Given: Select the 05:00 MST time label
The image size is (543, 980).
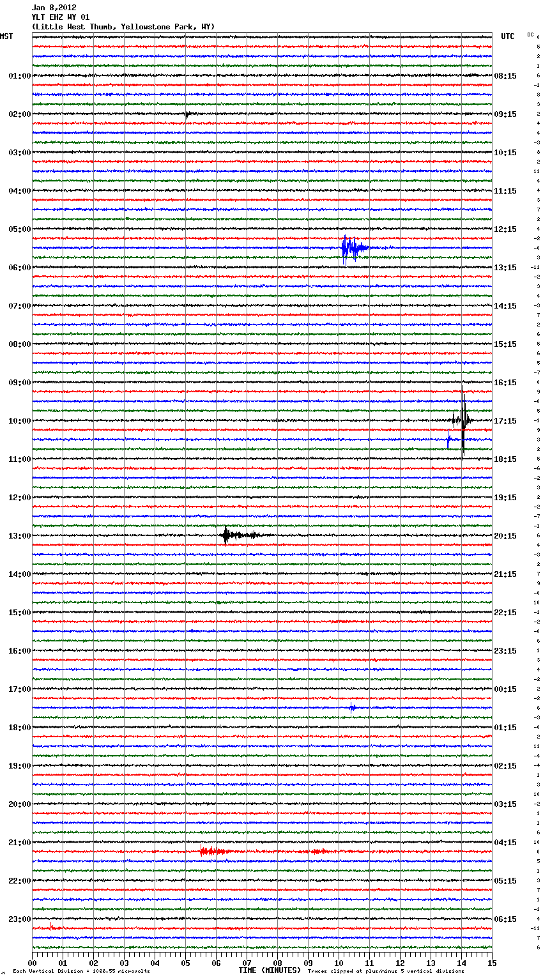Looking at the screenshot, I should (20, 229).
